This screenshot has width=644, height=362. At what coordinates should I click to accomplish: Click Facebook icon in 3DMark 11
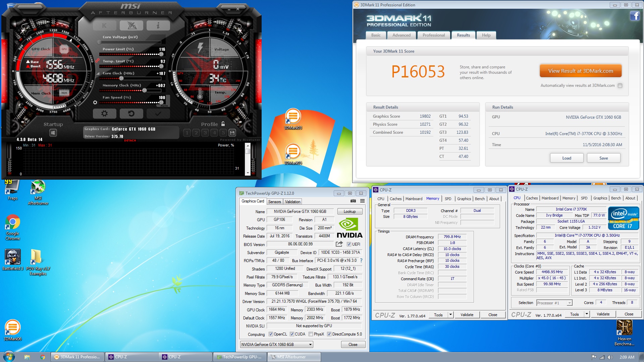coord(635,16)
